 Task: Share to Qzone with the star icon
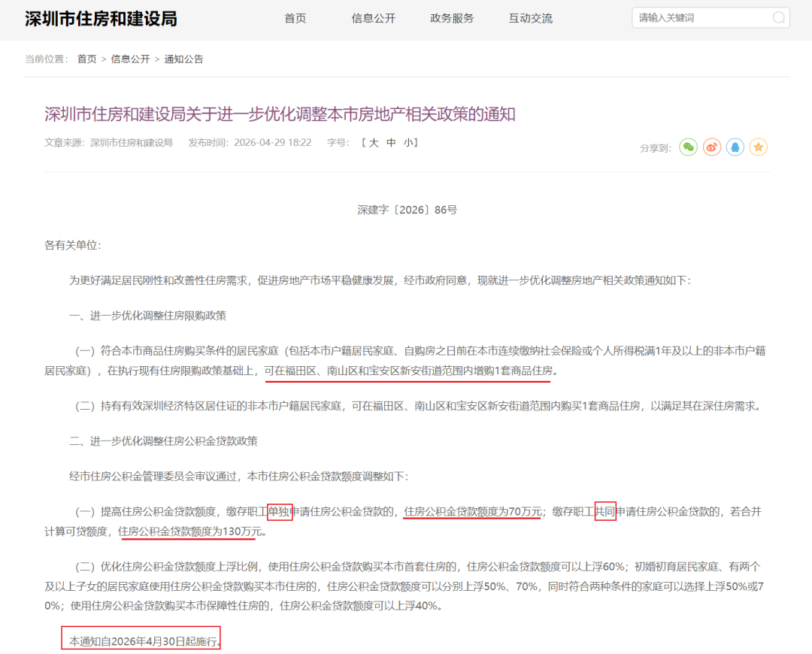click(x=759, y=147)
